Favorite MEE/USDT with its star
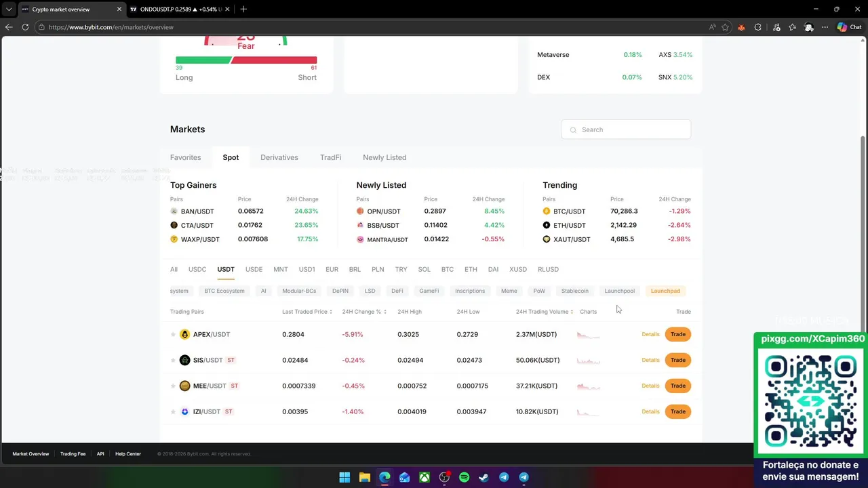The height and width of the screenshot is (488, 868). 173,386
